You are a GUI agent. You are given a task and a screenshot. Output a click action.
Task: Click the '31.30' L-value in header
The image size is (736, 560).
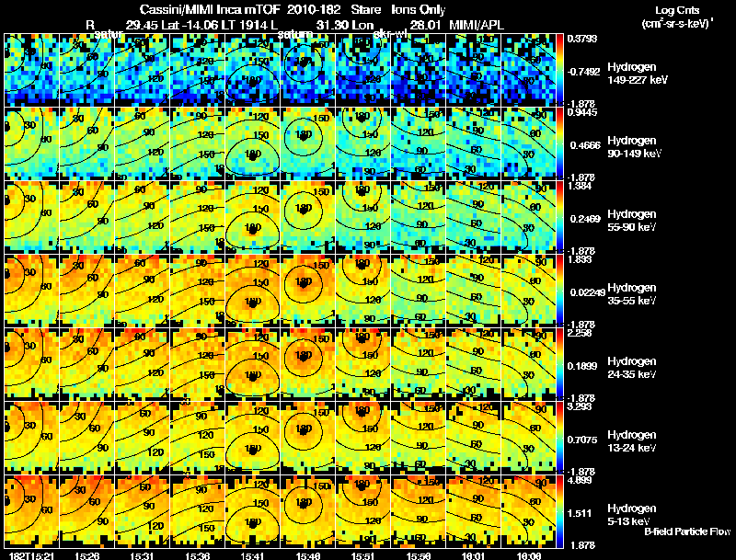331,25
